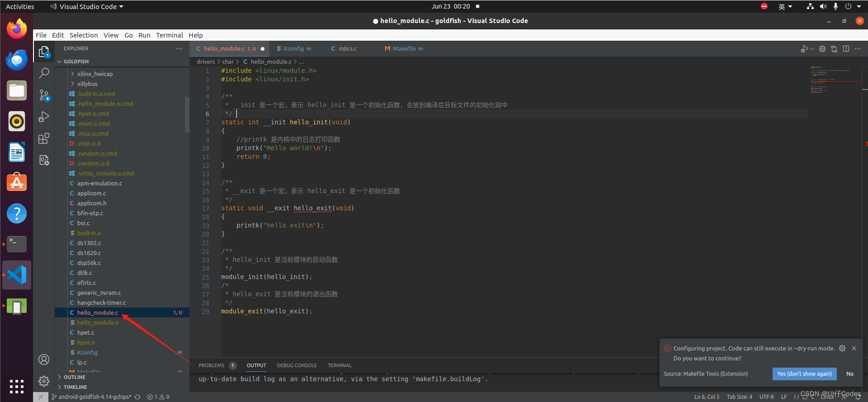Open the Activities overview
The width and height of the screenshot is (868, 402).
click(x=20, y=6)
